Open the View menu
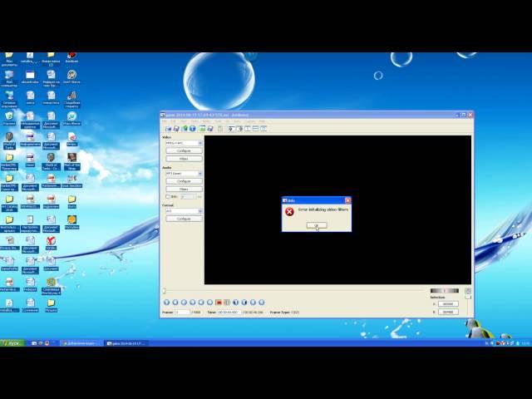Viewport: 532px width, 399px height. [x=183, y=121]
